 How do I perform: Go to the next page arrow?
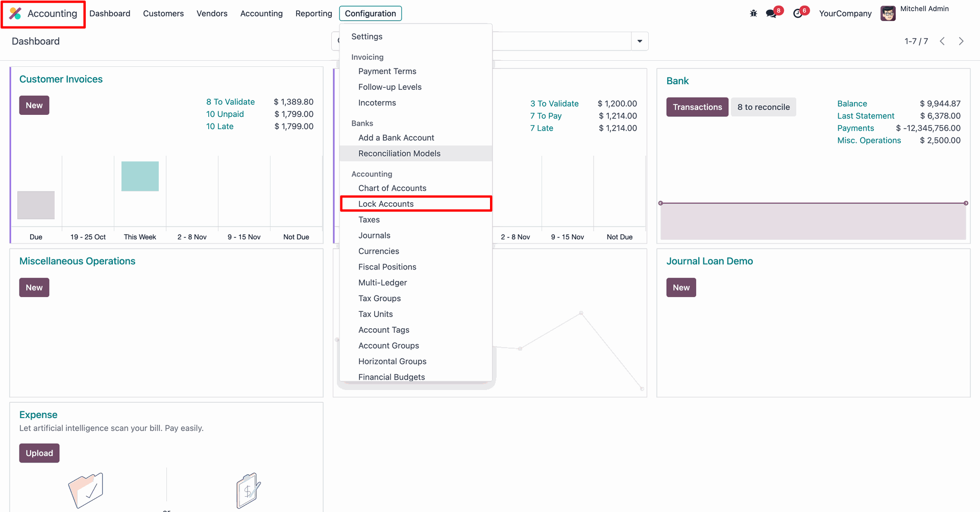961,41
